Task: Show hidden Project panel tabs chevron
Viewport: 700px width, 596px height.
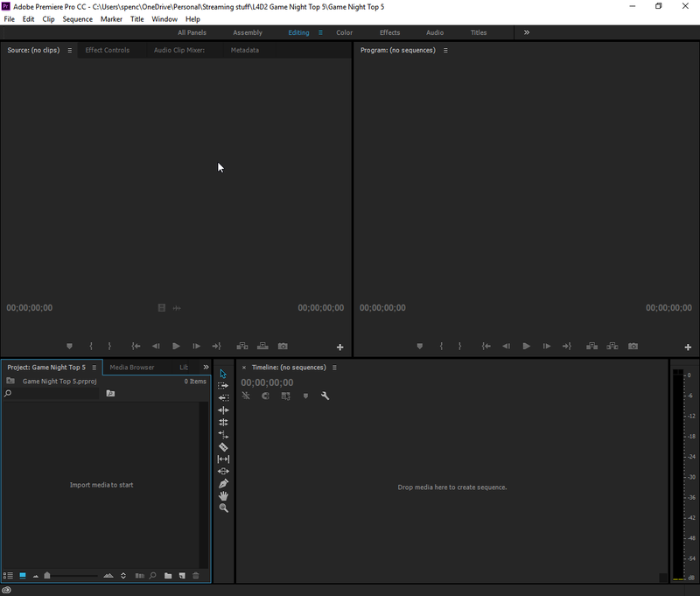Action: point(206,367)
